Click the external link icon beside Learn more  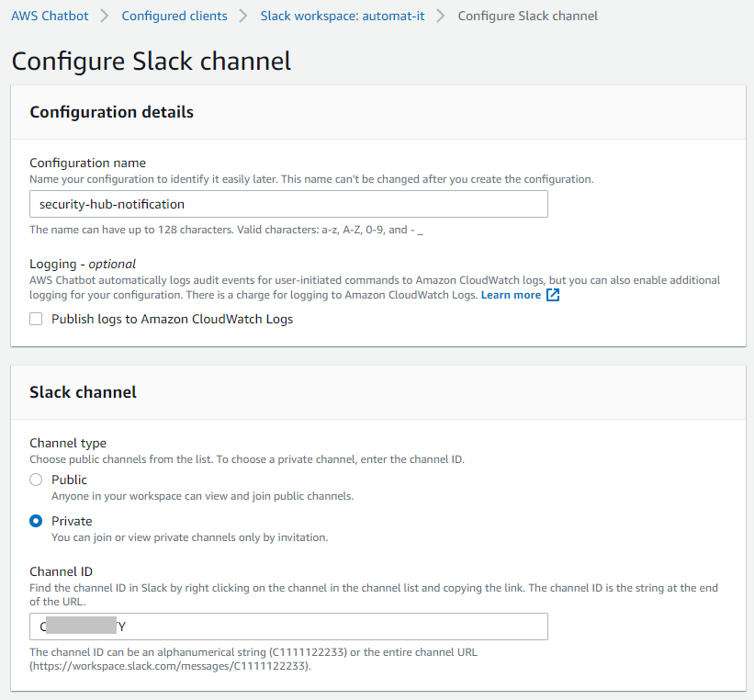point(553,295)
